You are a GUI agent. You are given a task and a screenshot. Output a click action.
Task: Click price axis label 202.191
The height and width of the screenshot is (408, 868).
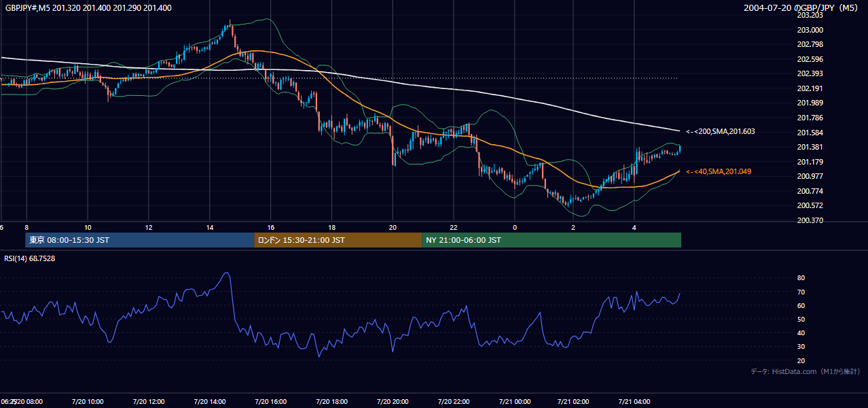pos(810,88)
